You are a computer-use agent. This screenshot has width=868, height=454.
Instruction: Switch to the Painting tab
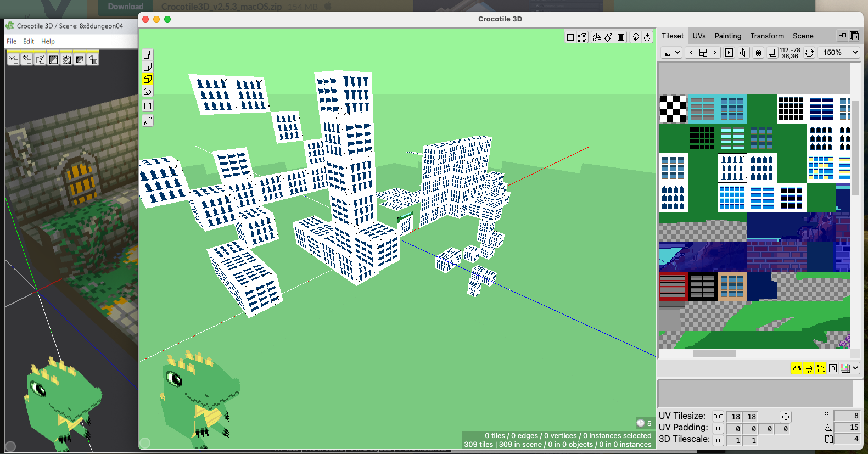click(727, 36)
